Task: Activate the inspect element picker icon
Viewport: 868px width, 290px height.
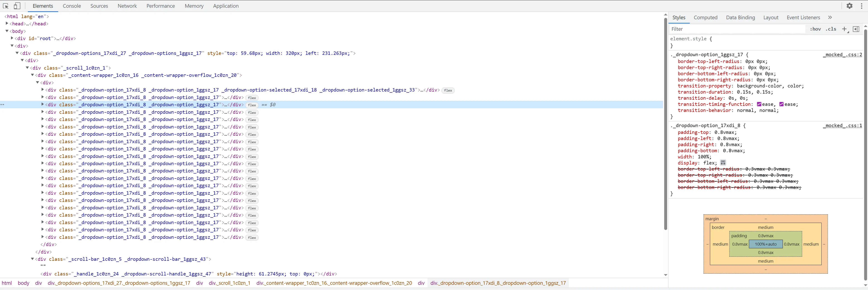Action: pyautogui.click(x=6, y=6)
